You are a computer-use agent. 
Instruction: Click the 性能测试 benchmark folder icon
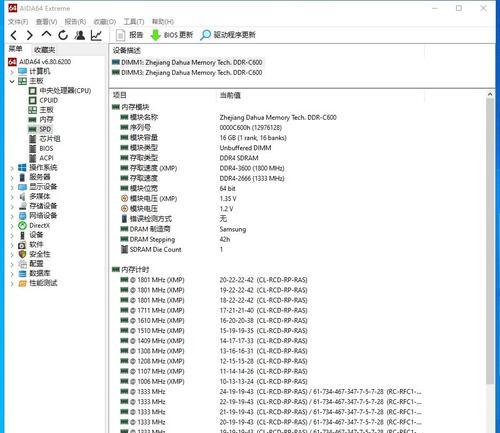click(22, 283)
